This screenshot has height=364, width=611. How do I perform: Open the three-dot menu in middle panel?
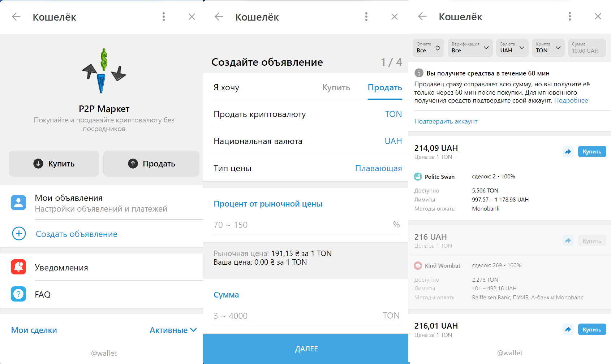click(366, 17)
